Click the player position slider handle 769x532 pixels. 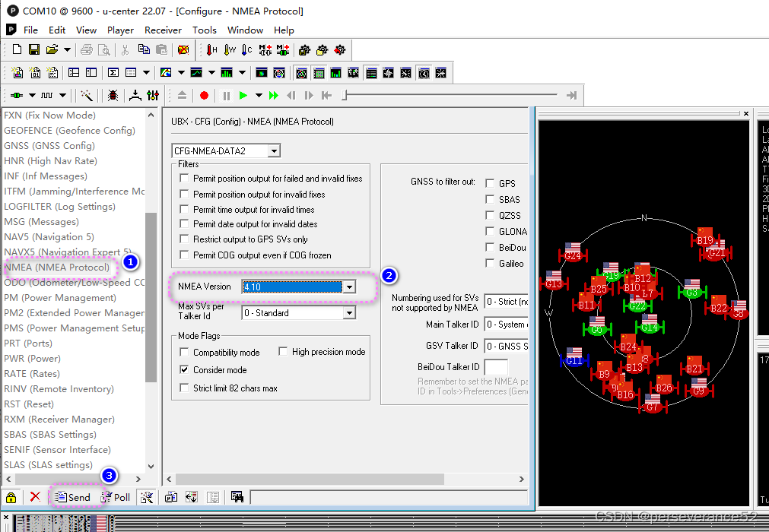[x=345, y=95]
